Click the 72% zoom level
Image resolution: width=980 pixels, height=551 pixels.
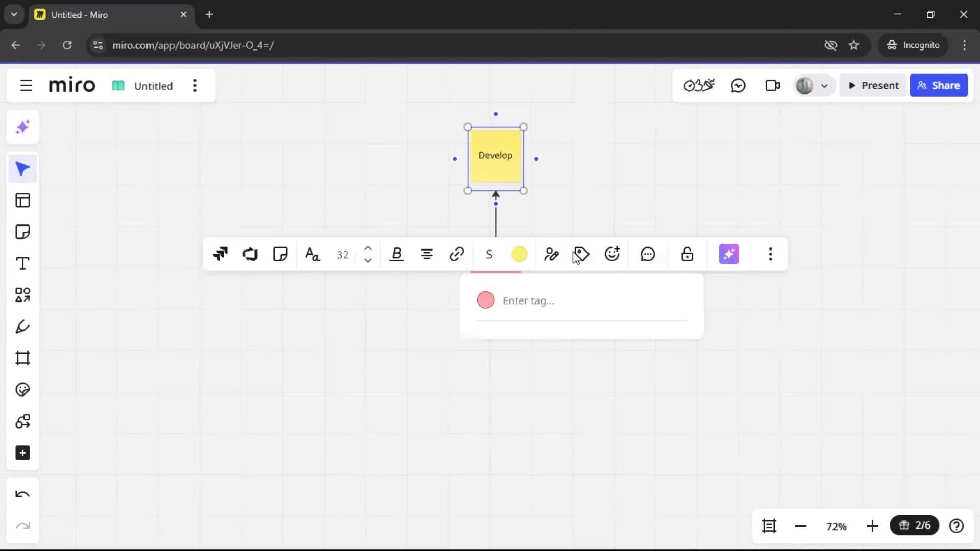837,527
